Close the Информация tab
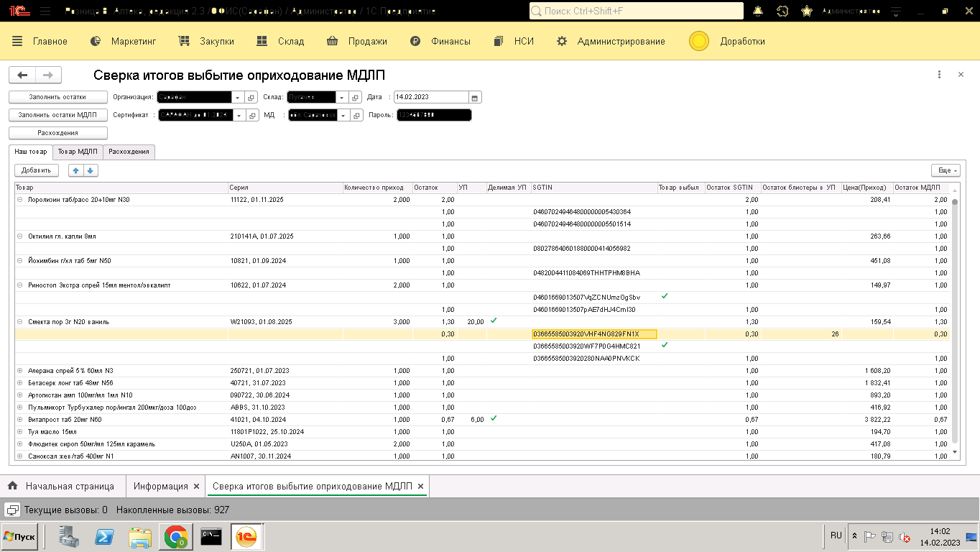The image size is (980, 552). coord(196,487)
